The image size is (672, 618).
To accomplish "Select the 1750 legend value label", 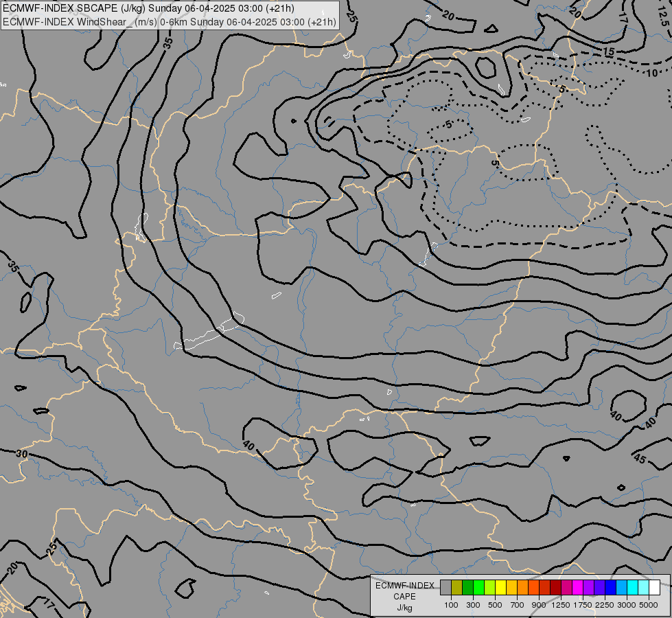I will (x=583, y=605).
